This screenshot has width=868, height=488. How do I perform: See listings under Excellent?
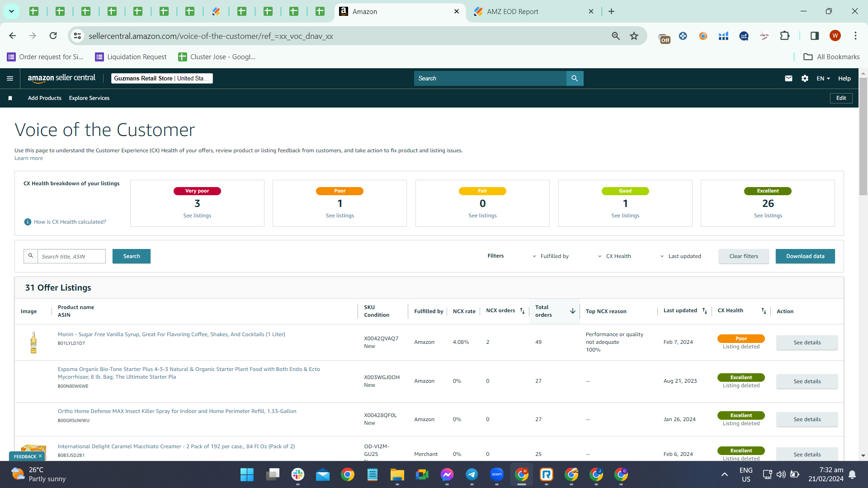point(768,216)
